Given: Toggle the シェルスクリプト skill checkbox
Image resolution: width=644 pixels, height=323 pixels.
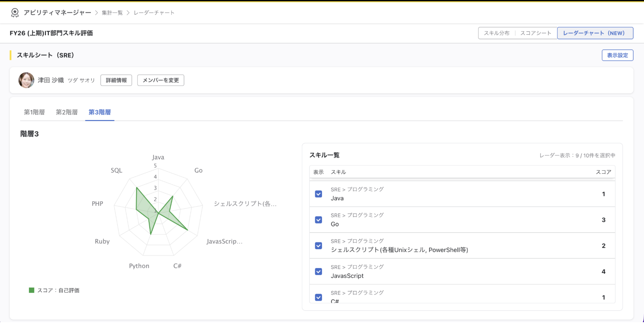Looking at the screenshot, I should (x=318, y=246).
